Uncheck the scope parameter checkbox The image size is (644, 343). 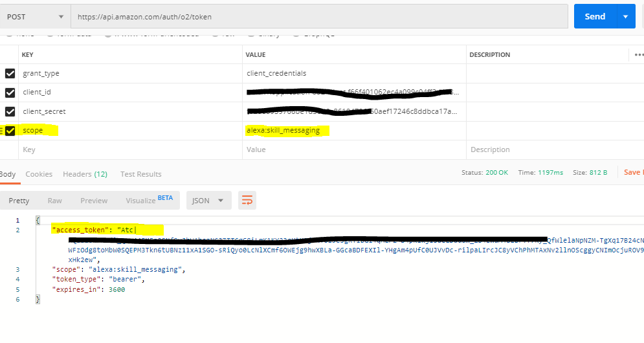[x=10, y=131]
